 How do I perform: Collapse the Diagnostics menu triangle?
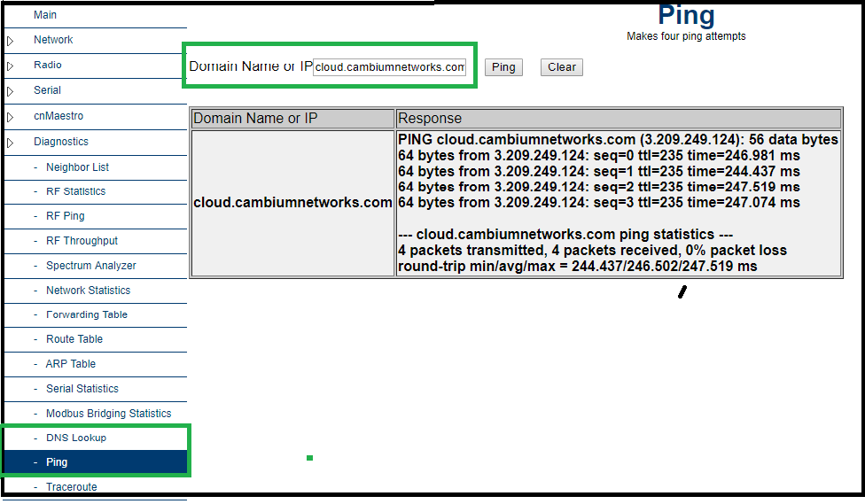[10, 143]
